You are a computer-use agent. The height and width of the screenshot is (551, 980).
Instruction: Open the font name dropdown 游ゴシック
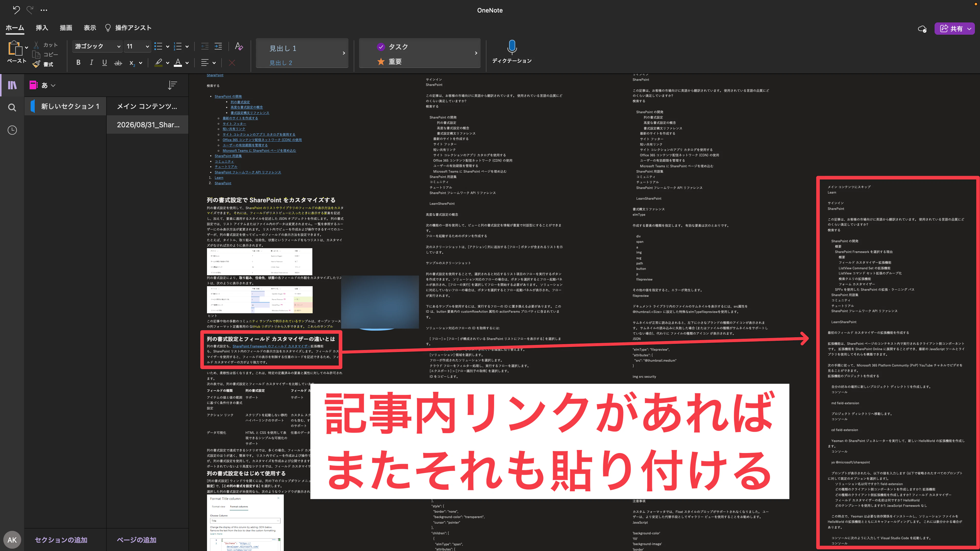(x=97, y=46)
